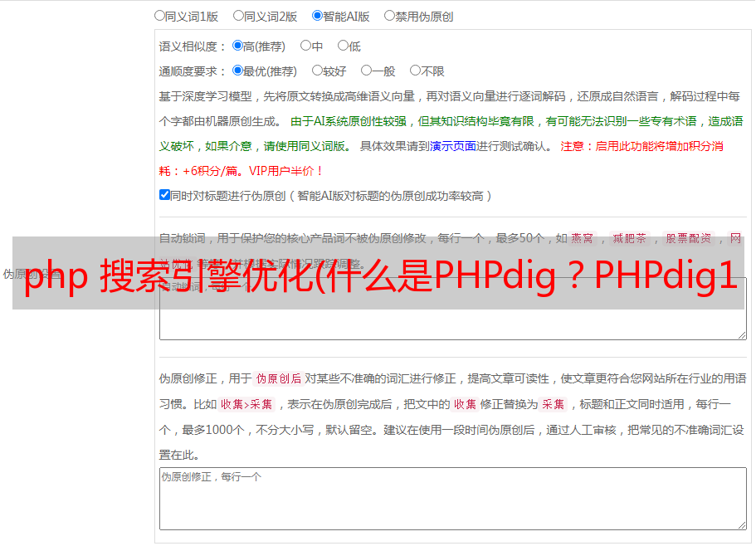Image resolution: width=756 pixels, height=546 pixels.
Task: Choose the 智能AI版 radio option
Action: click(x=317, y=16)
